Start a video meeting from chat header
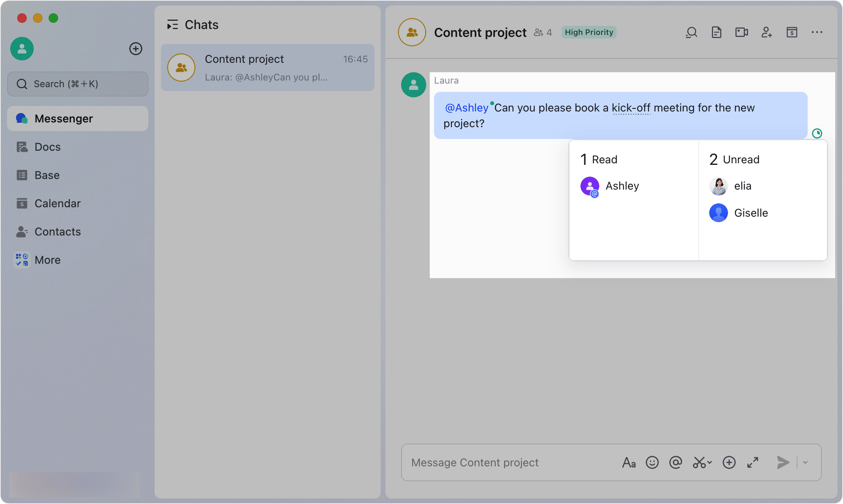The height and width of the screenshot is (504, 843). [741, 32]
